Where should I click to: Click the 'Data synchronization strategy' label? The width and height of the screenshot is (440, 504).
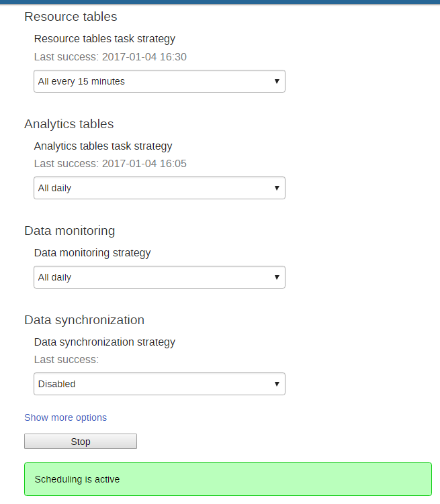point(104,342)
